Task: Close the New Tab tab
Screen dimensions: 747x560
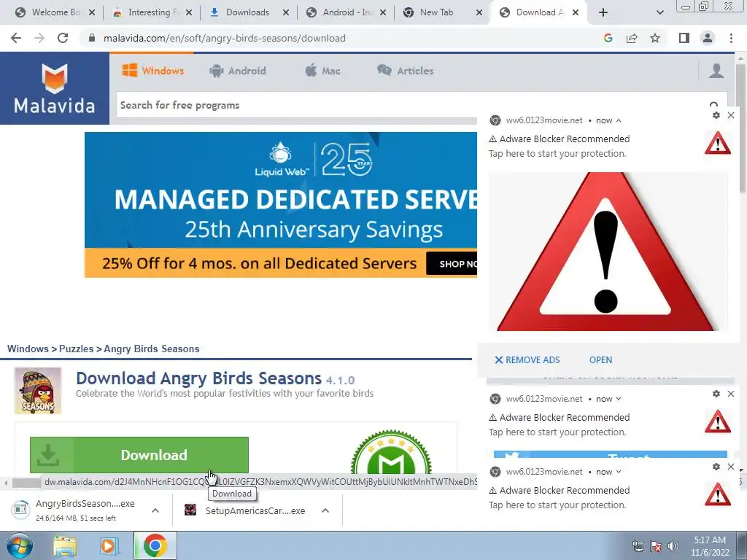Action: [479, 12]
